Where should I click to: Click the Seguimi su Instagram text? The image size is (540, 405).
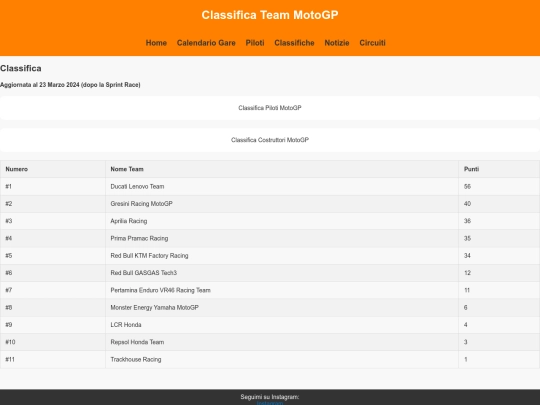(270, 397)
